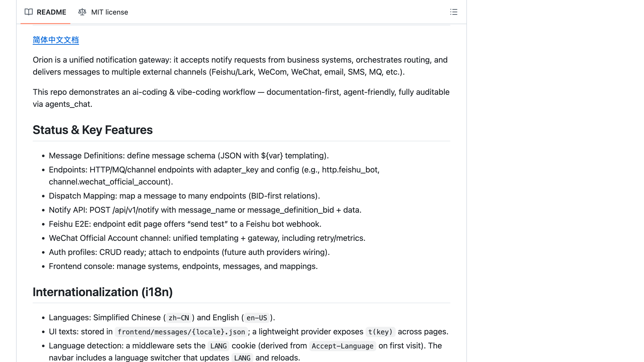Open the 简体中文文档 link

click(x=56, y=39)
